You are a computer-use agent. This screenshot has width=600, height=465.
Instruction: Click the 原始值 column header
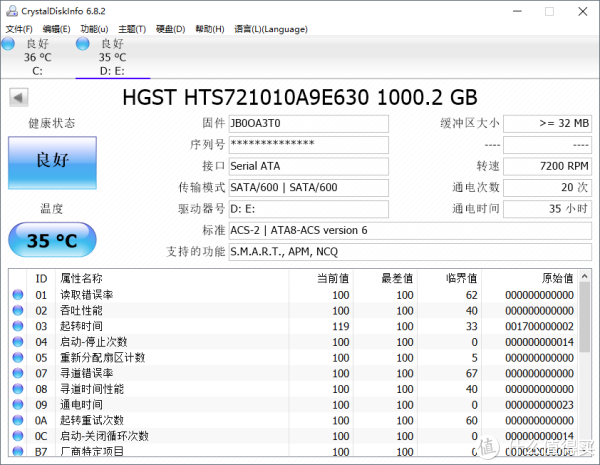(x=530, y=278)
